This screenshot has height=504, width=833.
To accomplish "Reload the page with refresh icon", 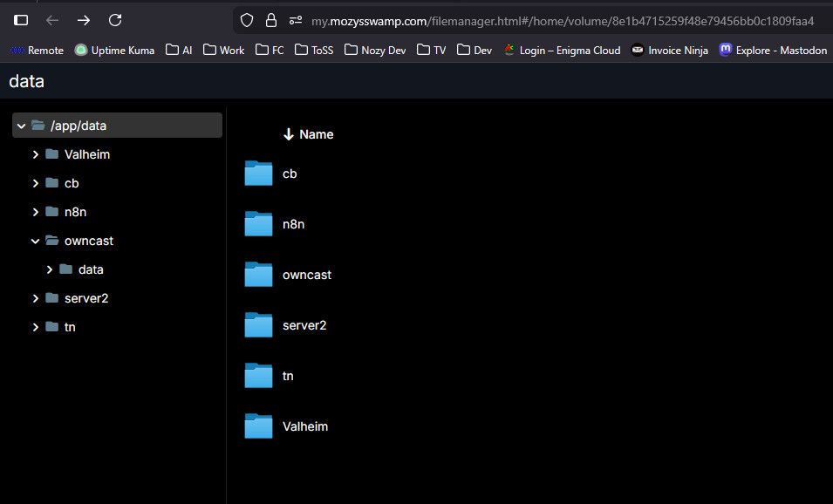I will click(115, 20).
